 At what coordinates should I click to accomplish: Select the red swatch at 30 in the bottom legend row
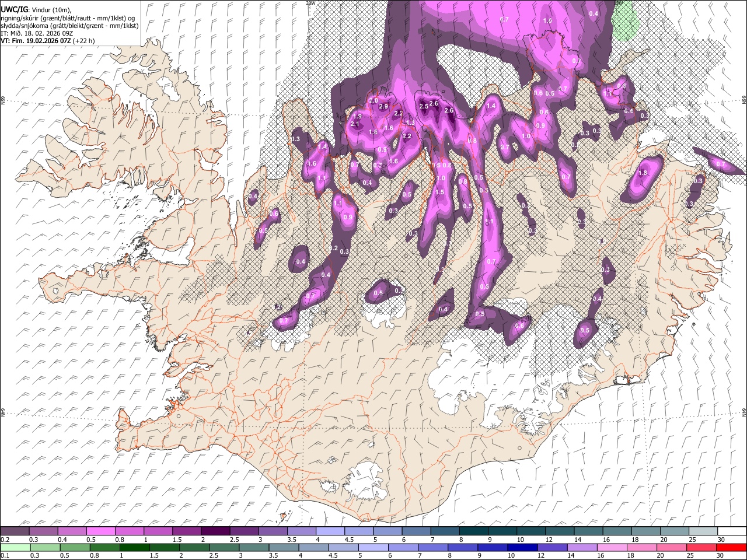point(731,547)
